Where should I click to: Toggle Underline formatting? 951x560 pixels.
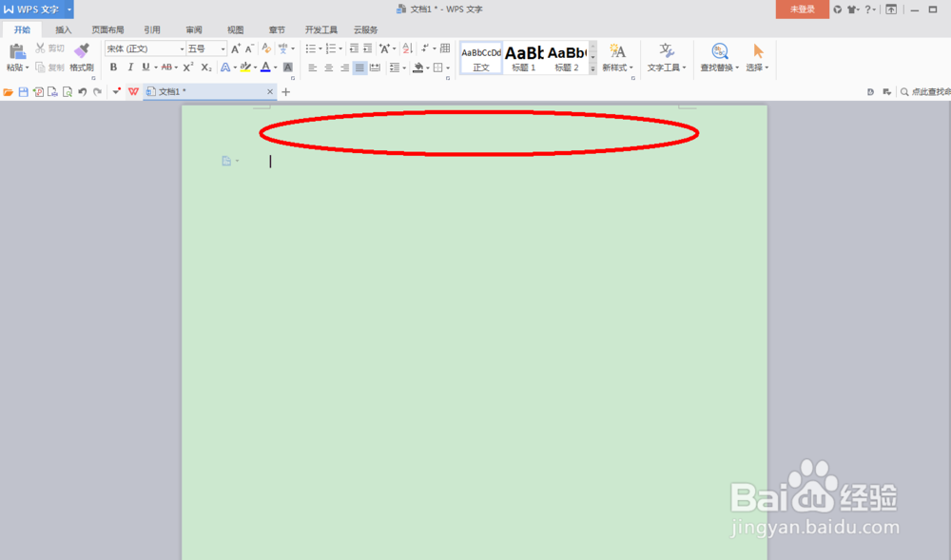[x=146, y=68]
